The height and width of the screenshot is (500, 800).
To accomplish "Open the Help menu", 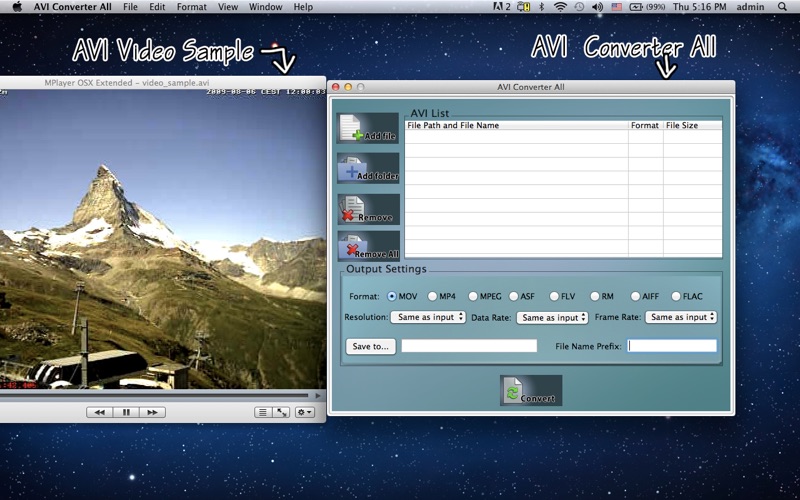I will point(303,7).
